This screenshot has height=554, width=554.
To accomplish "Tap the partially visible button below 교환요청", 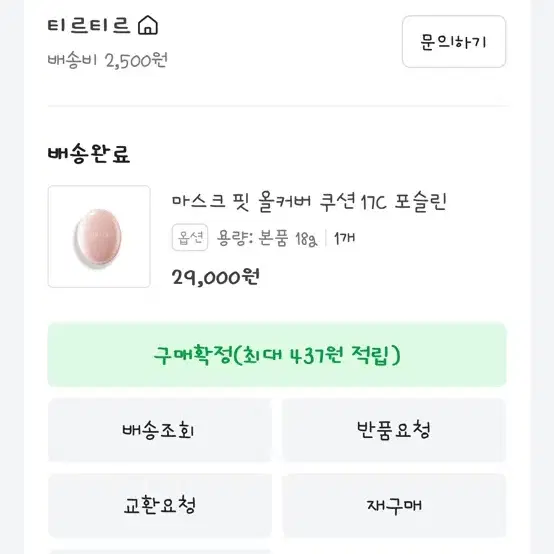I will point(160,552).
